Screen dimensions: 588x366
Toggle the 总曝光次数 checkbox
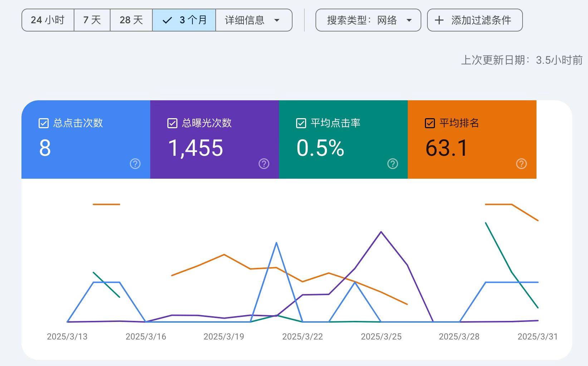point(172,123)
